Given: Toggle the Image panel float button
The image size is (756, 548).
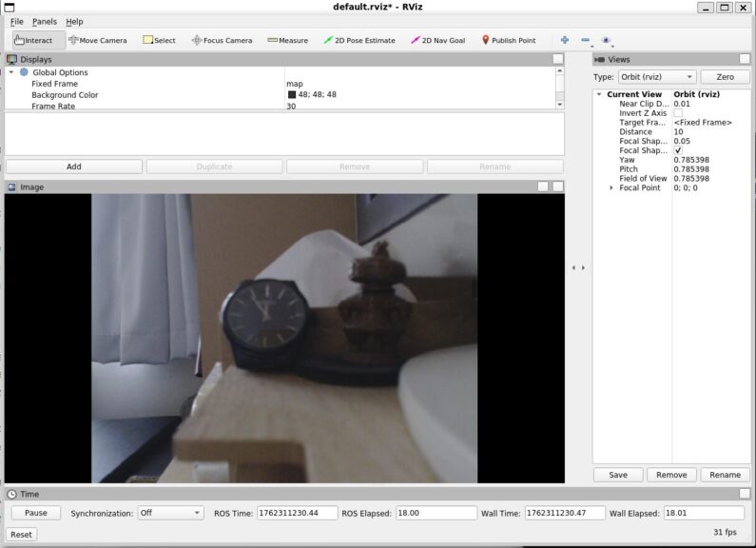Looking at the screenshot, I should (x=542, y=186).
